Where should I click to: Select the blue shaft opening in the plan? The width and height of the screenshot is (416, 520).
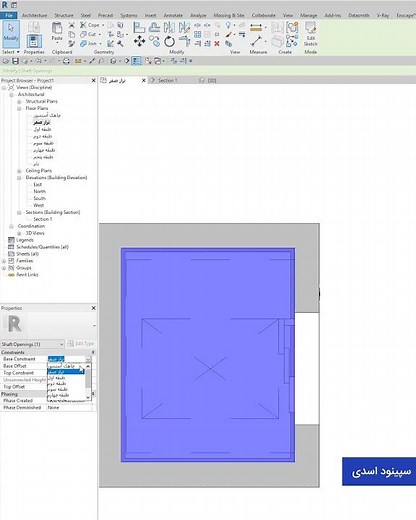[208, 355]
